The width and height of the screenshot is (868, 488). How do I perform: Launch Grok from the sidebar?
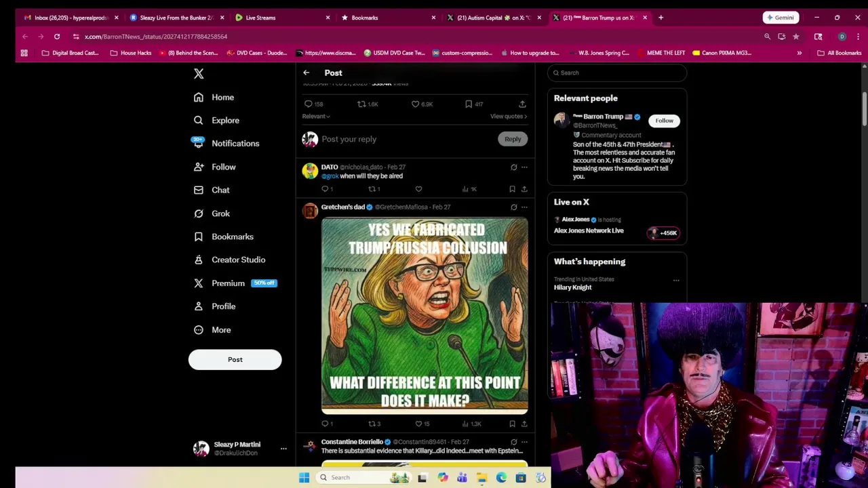pyautogui.click(x=212, y=213)
